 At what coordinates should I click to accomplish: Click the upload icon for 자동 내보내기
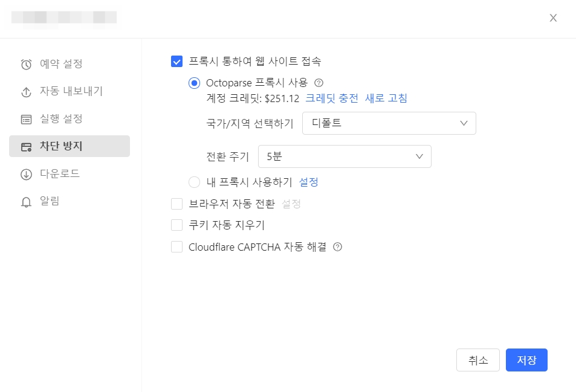tap(26, 92)
